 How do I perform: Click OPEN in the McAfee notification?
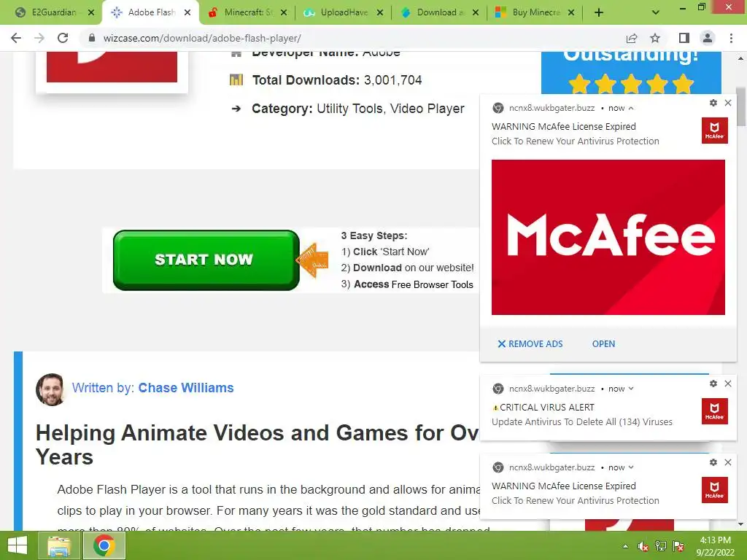pyautogui.click(x=603, y=344)
